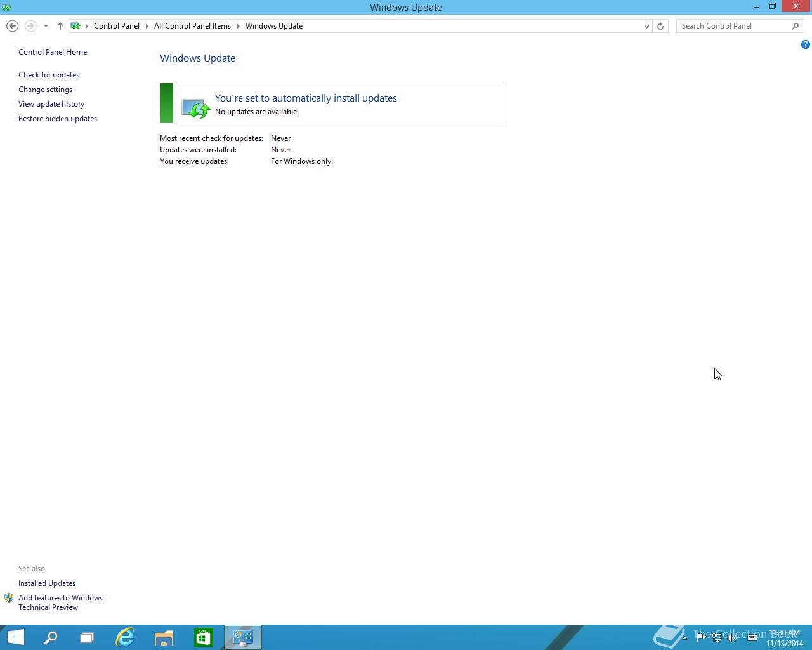Open Control Panel Home
812x650 pixels.
pos(53,52)
